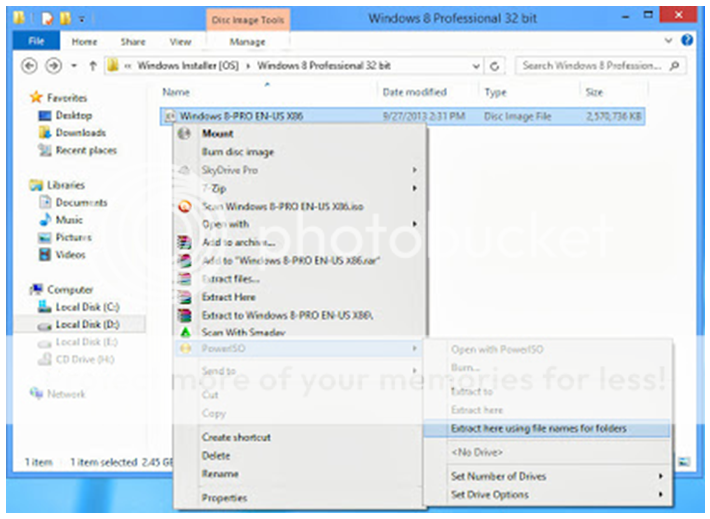Click the search magnifier icon

coord(674,66)
